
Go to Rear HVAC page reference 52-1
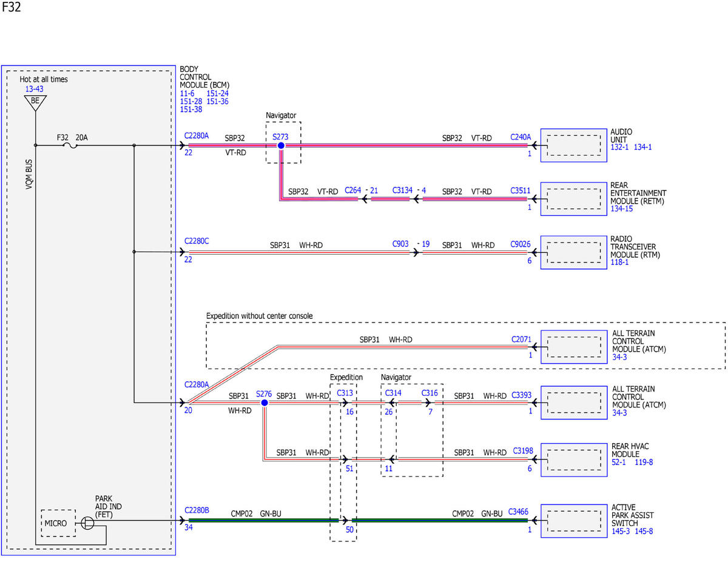(x=619, y=463)
